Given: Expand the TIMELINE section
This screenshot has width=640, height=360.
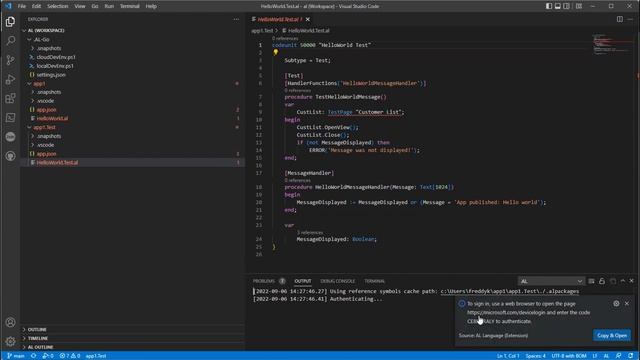Looking at the screenshot, I should 133,338.
